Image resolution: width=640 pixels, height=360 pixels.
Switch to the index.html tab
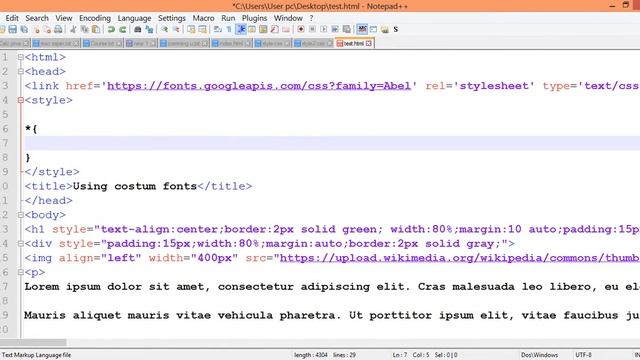(x=231, y=43)
